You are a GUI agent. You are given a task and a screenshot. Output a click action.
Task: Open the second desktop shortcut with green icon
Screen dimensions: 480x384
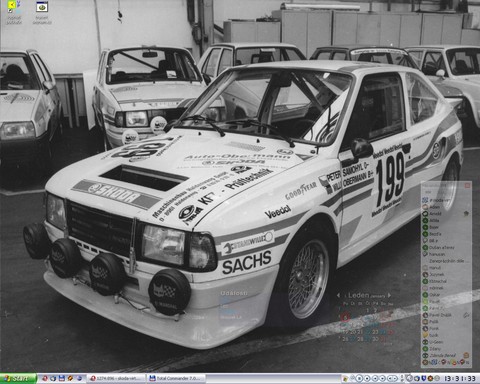(x=42, y=13)
